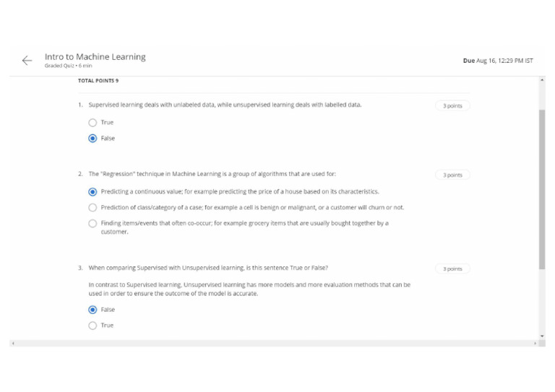Click the vertical scrollbar thumb
The height and width of the screenshot is (392, 555).
tap(542, 188)
